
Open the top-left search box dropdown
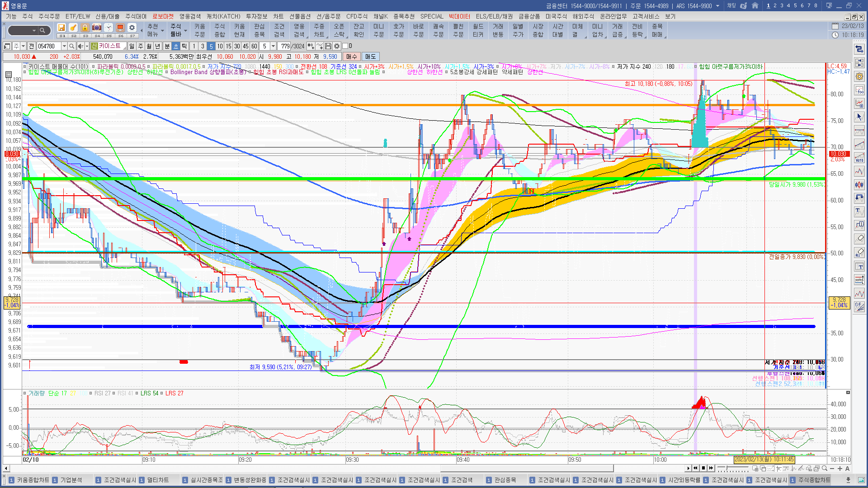[x=34, y=31]
